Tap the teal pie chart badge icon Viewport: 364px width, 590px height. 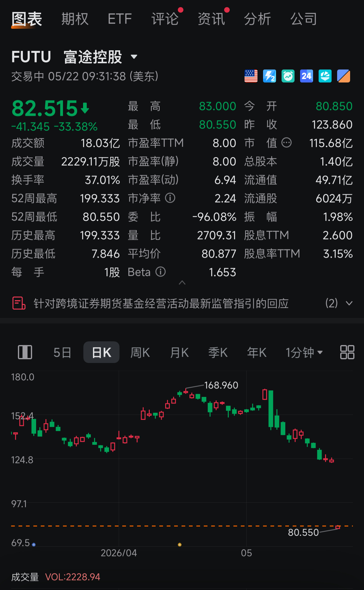pyautogui.click(x=325, y=76)
